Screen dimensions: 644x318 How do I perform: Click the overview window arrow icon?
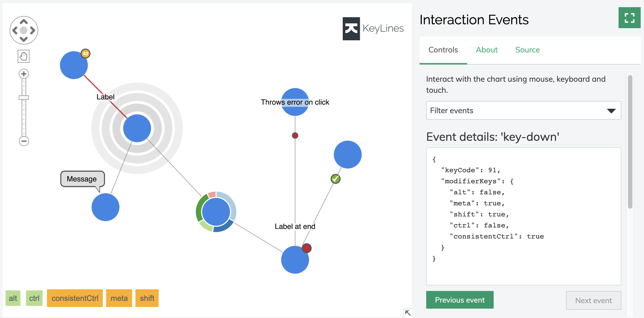(407, 313)
